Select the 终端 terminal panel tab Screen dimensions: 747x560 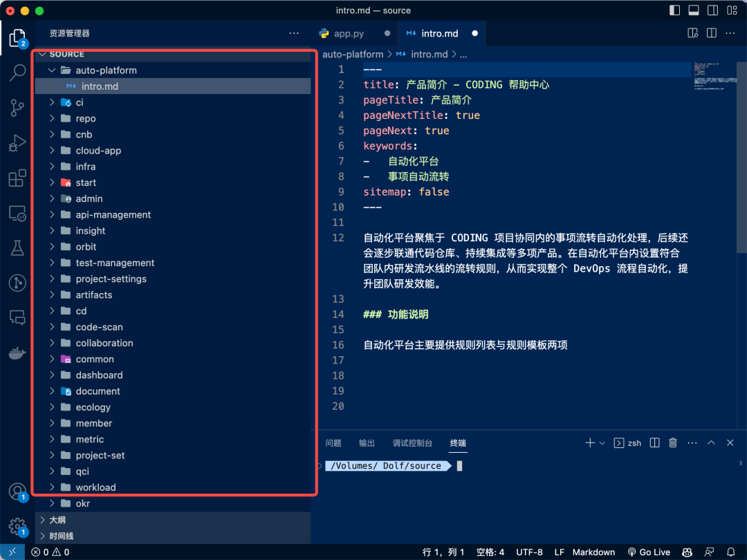[x=459, y=443]
